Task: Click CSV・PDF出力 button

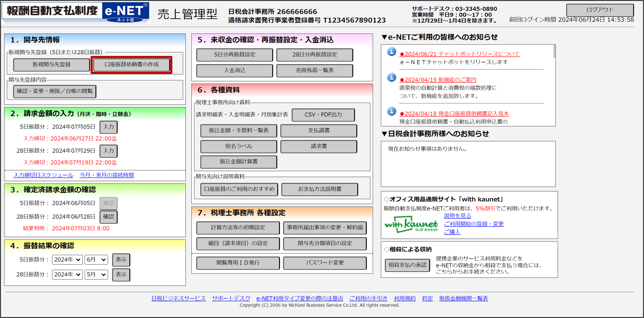Action: tap(323, 115)
